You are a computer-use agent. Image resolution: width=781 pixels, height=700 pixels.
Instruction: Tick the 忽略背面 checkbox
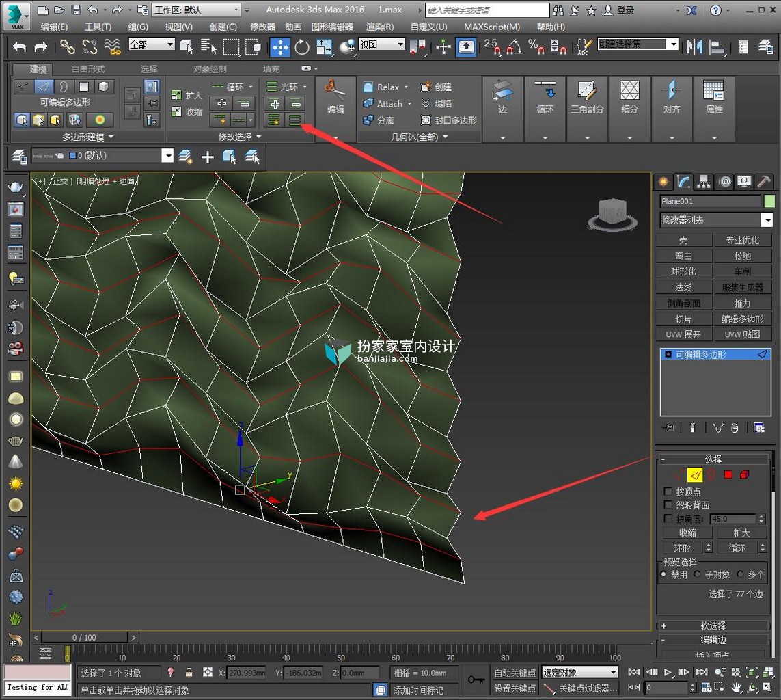[668, 504]
